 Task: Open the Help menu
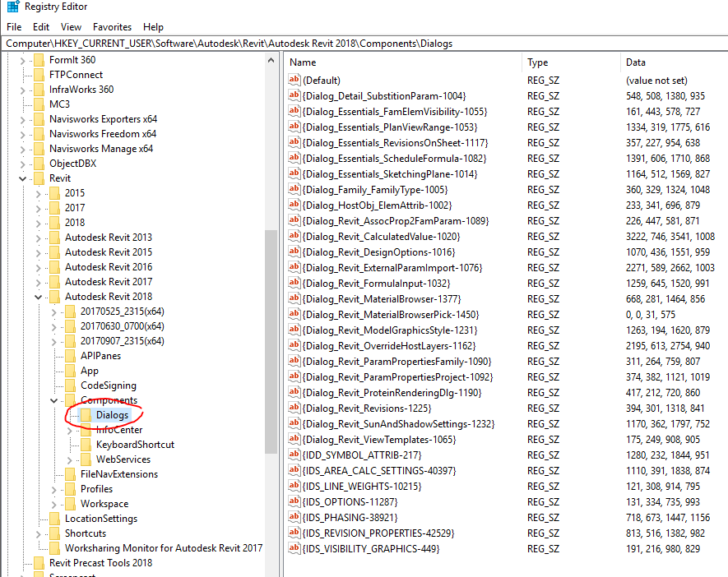coord(153,27)
